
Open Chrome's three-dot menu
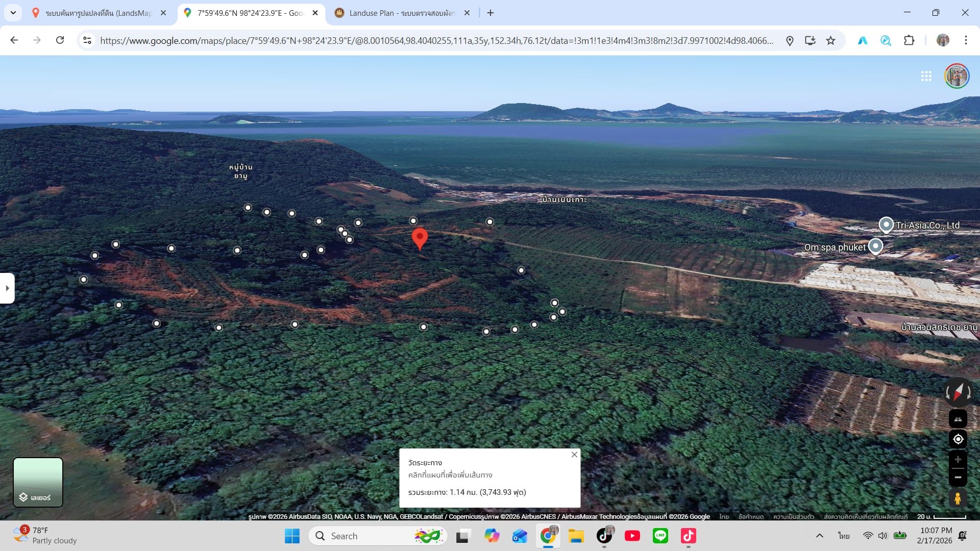point(966,40)
